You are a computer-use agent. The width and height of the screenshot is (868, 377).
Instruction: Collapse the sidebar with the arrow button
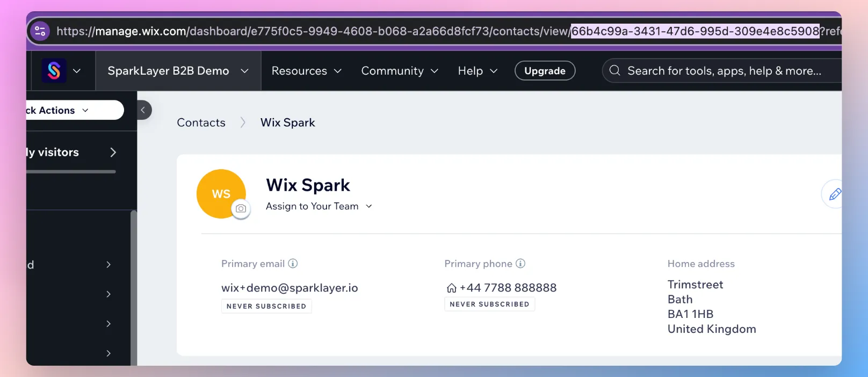143,110
